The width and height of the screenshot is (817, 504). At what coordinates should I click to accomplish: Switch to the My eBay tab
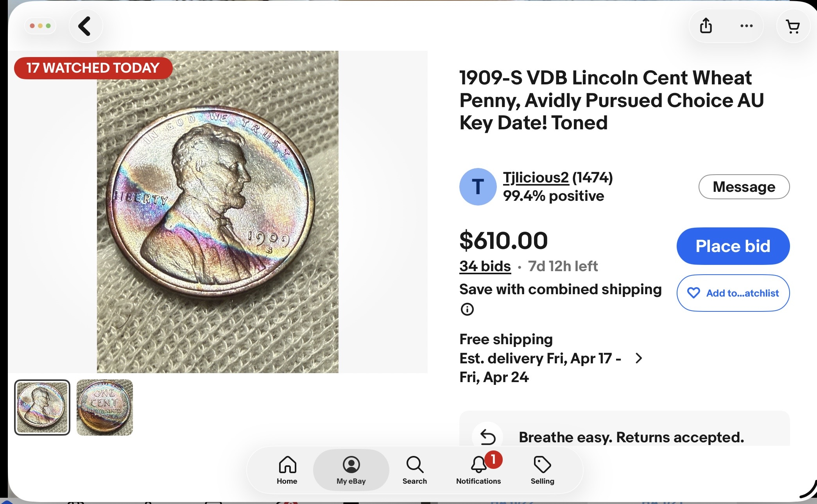[x=351, y=470]
